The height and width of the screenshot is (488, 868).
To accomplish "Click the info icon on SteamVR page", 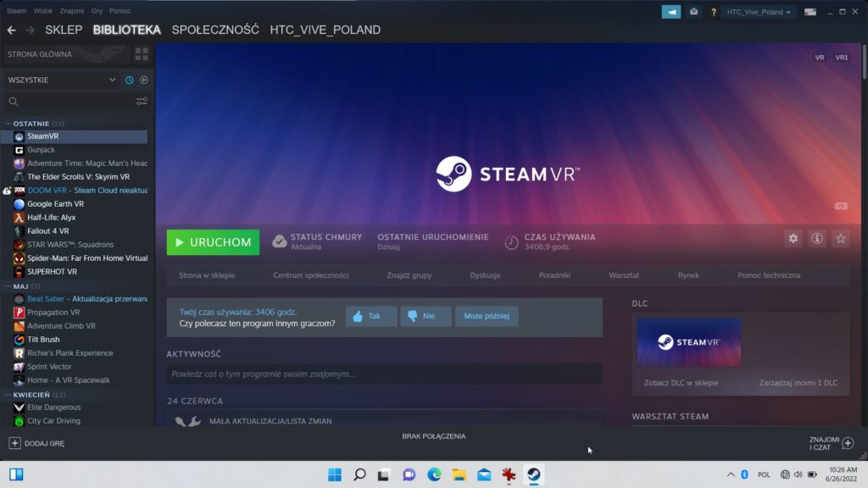I will click(x=816, y=238).
